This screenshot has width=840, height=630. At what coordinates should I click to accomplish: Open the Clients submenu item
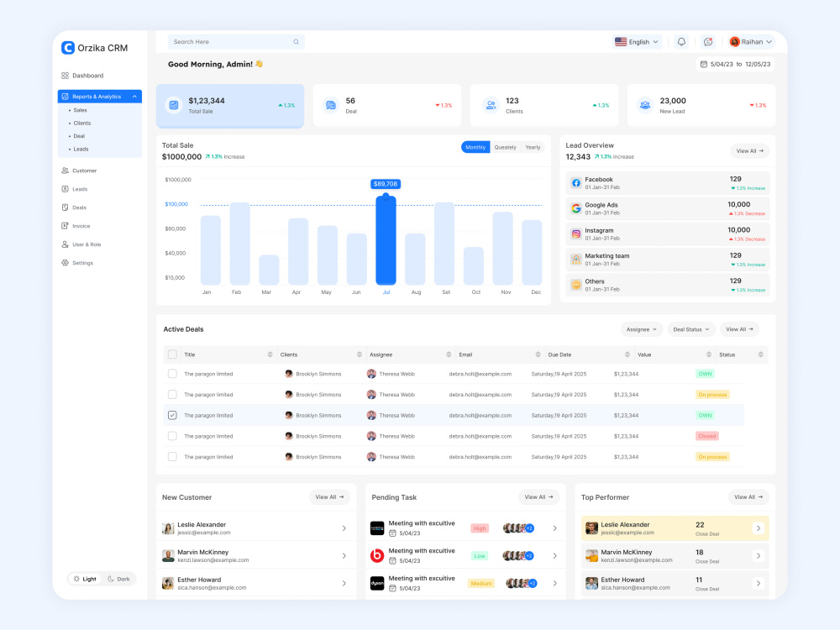click(x=82, y=123)
